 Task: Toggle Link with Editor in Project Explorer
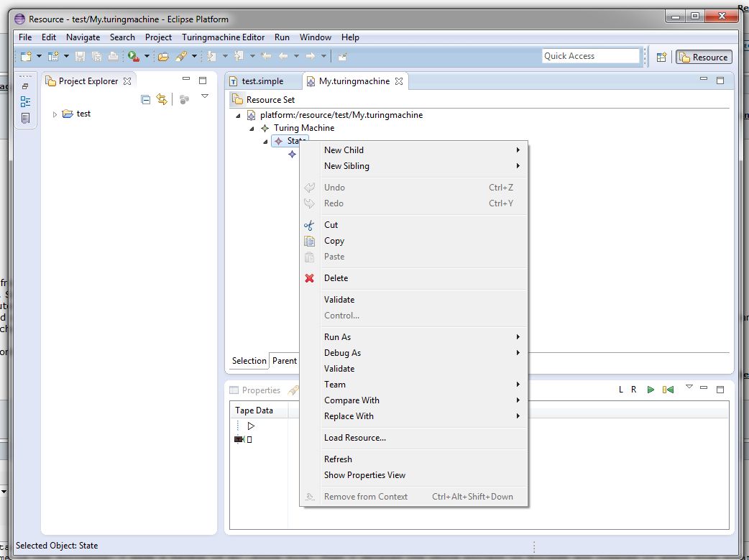162,99
